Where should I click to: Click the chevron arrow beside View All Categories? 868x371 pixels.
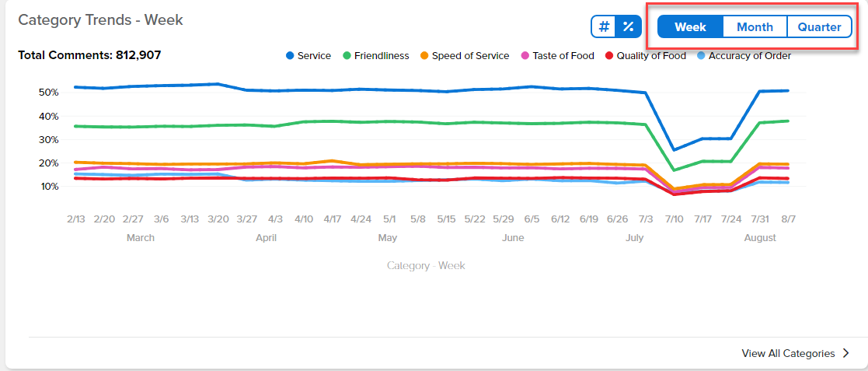[x=845, y=353]
